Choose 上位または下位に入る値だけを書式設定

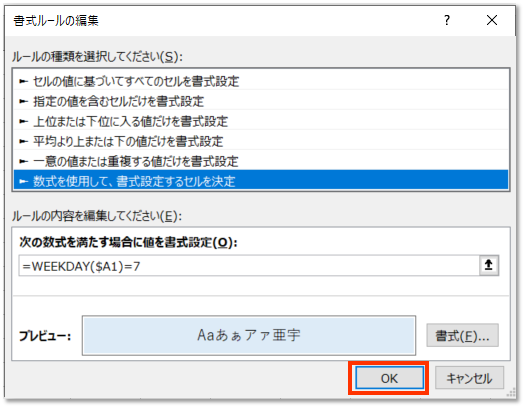pos(261,121)
